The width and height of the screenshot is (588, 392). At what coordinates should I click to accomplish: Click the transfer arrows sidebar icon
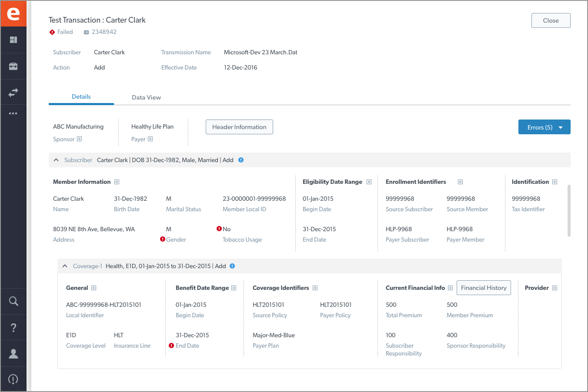[x=13, y=93]
